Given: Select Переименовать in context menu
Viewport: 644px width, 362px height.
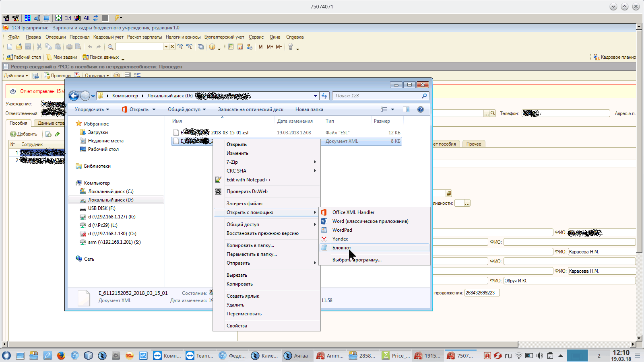Looking at the screenshot, I should pyautogui.click(x=267, y=314).
